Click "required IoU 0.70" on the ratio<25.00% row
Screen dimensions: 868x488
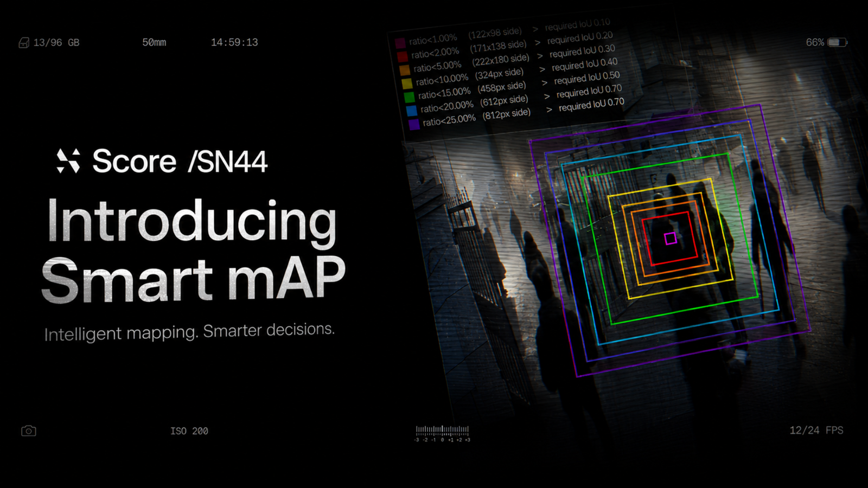point(591,104)
